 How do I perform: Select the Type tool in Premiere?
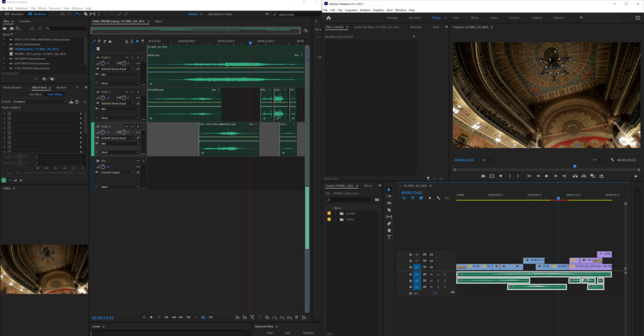click(x=389, y=237)
